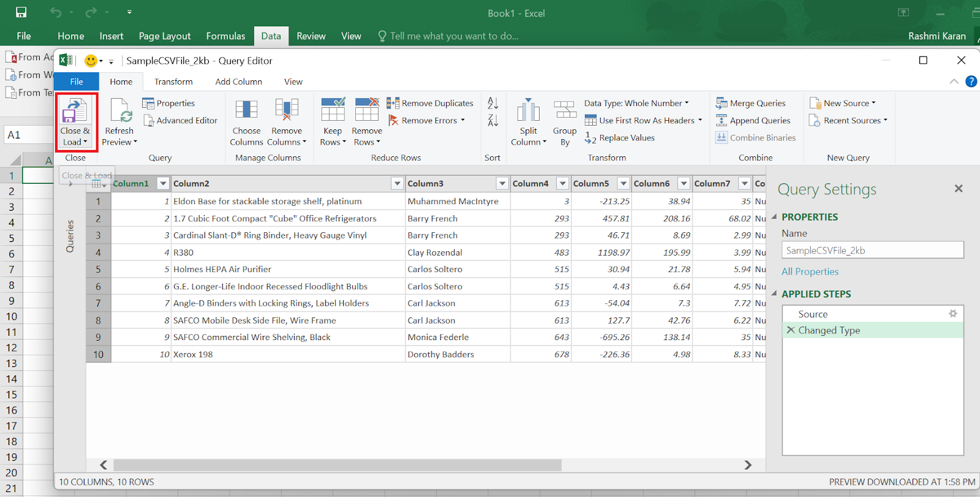Open the Column2 filter dropdown

click(x=398, y=183)
